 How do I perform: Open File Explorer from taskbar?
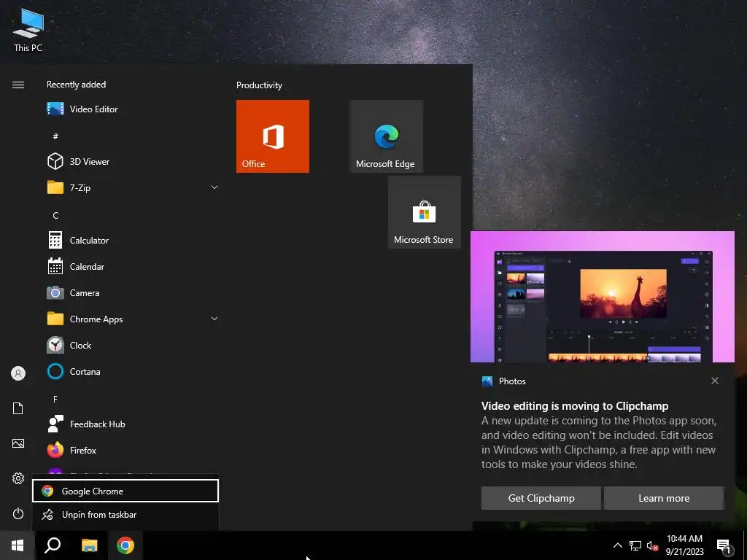point(89,545)
